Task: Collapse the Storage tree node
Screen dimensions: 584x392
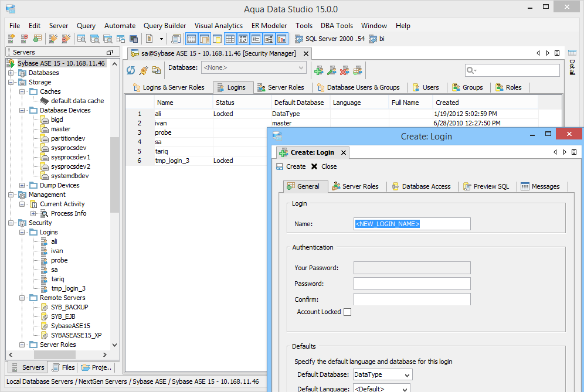Action: point(11,82)
